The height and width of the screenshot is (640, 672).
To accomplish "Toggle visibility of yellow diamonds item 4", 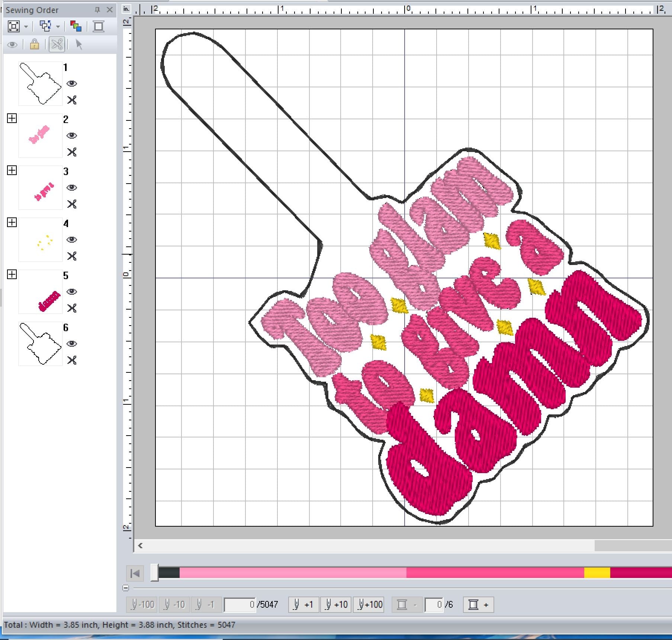I will pyautogui.click(x=72, y=240).
